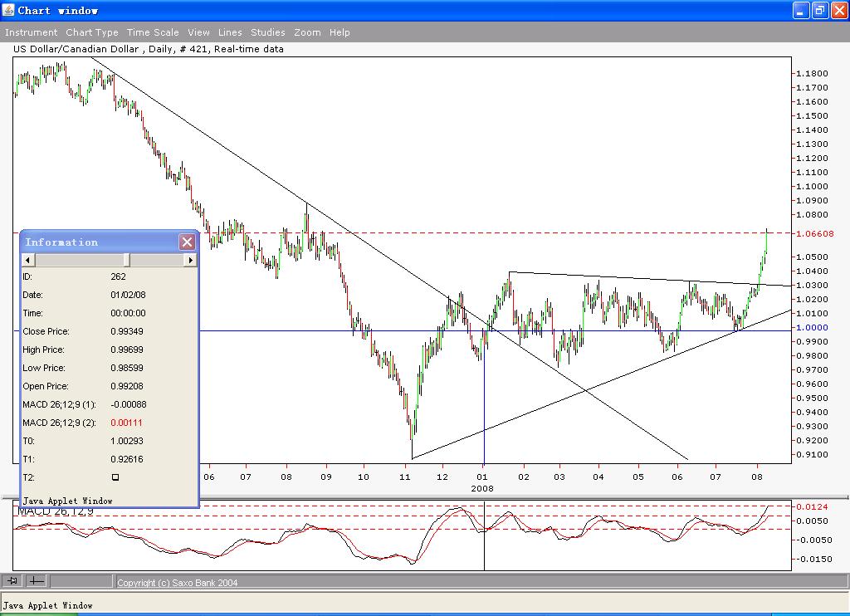Click the chart title US Dollar/Canadian Dollar
The image size is (850, 616).
coord(76,49)
